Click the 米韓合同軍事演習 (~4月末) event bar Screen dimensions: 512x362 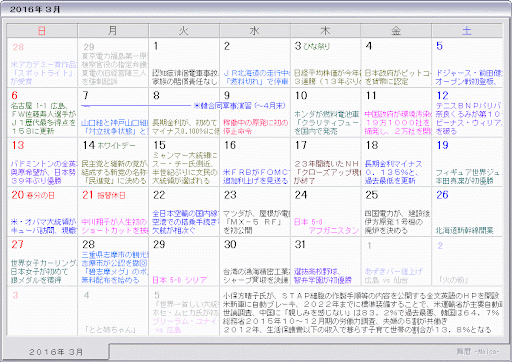(183, 106)
